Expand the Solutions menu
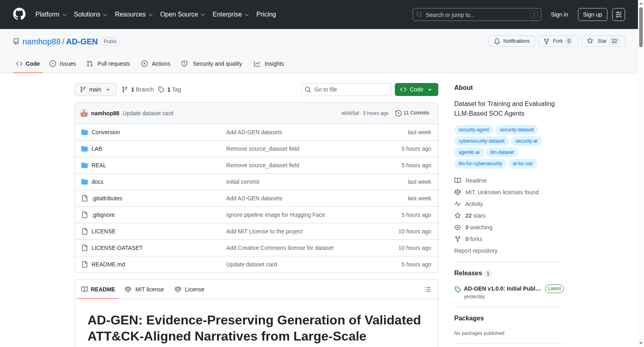Image resolution: width=644 pixels, height=347 pixels. pos(91,15)
